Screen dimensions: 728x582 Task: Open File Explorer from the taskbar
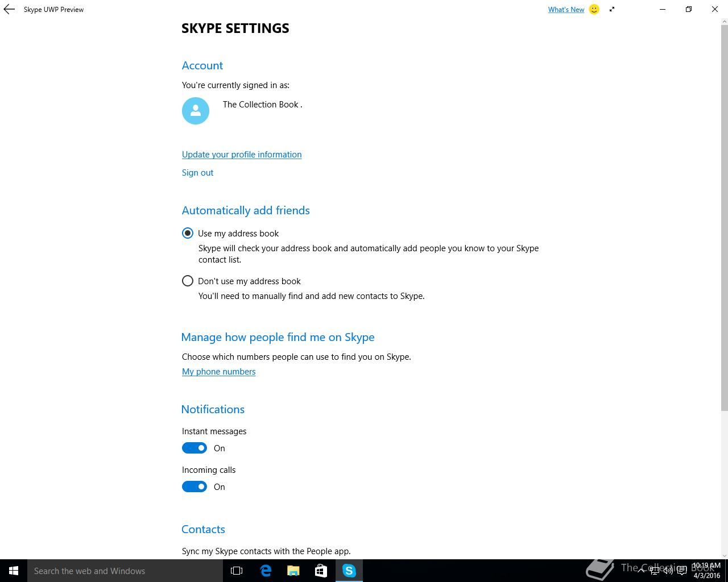pyautogui.click(x=293, y=571)
